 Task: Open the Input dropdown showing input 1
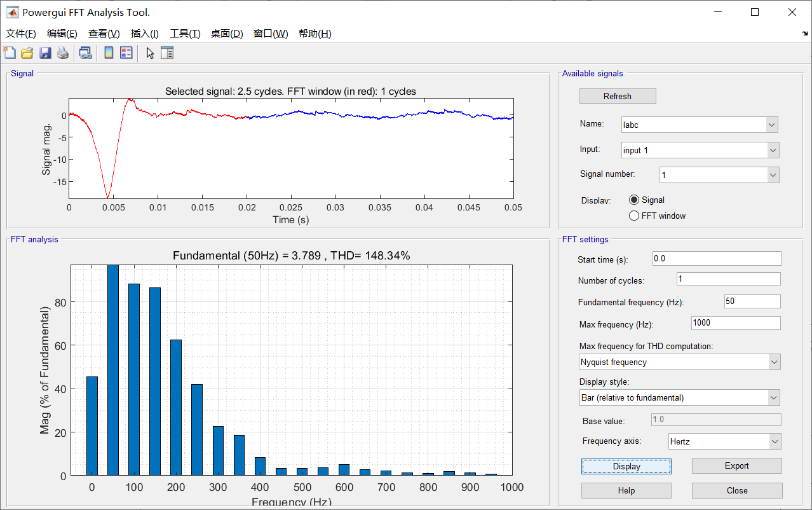[700, 150]
